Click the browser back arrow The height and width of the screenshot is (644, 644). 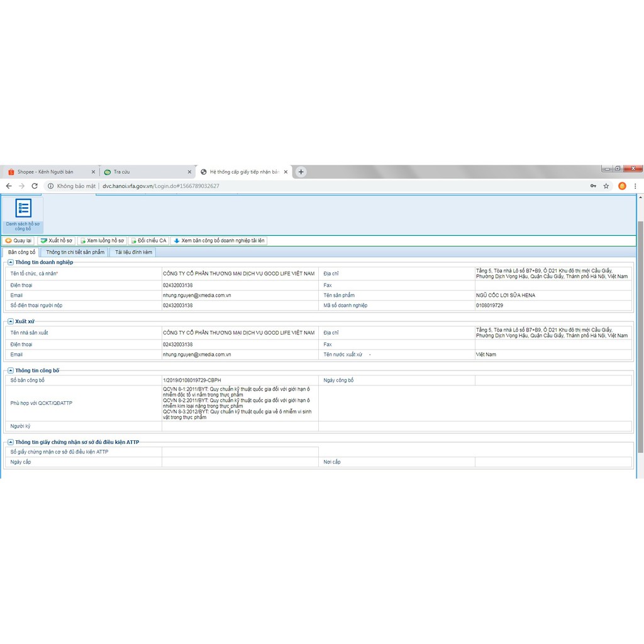pos(9,186)
